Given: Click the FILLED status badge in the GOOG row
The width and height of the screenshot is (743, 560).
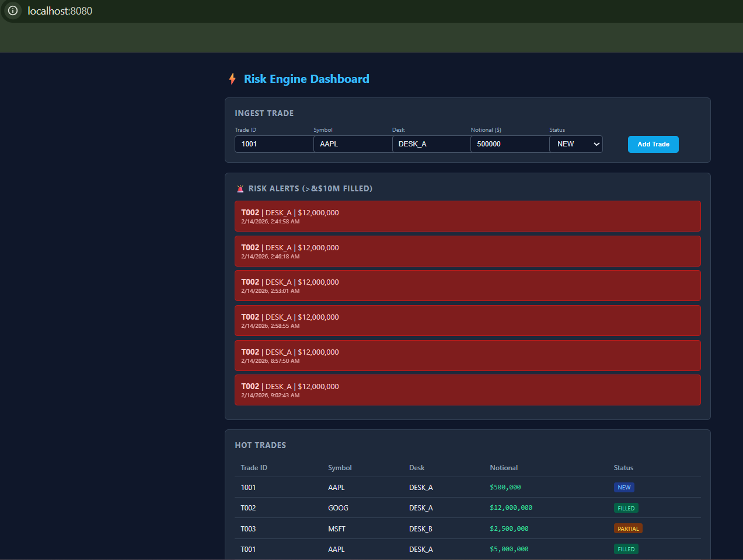Looking at the screenshot, I should [626, 508].
